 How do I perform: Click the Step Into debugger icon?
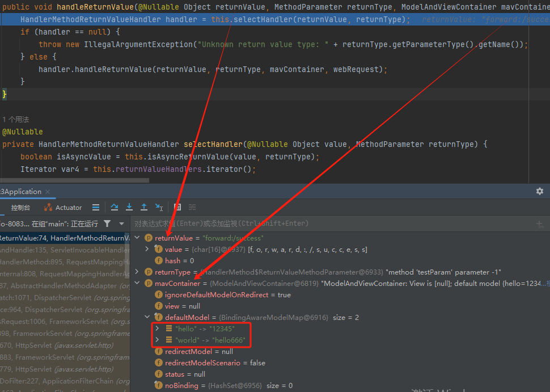(129, 207)
